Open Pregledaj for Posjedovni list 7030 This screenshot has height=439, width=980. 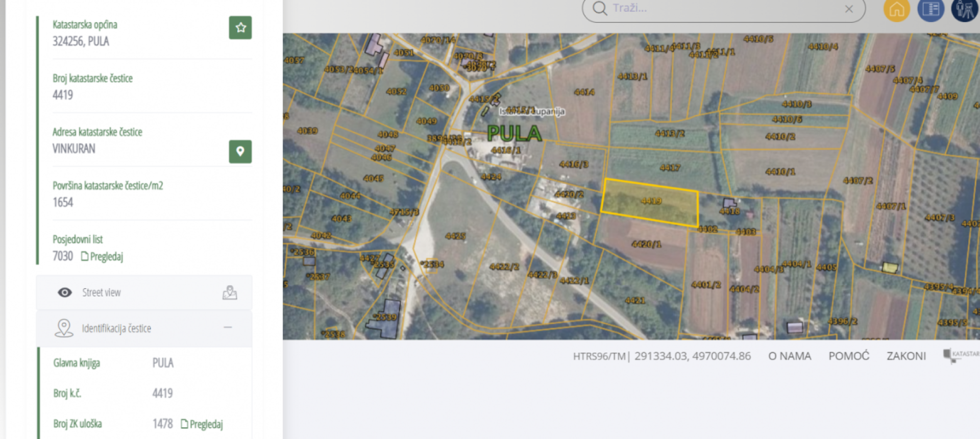102,256
